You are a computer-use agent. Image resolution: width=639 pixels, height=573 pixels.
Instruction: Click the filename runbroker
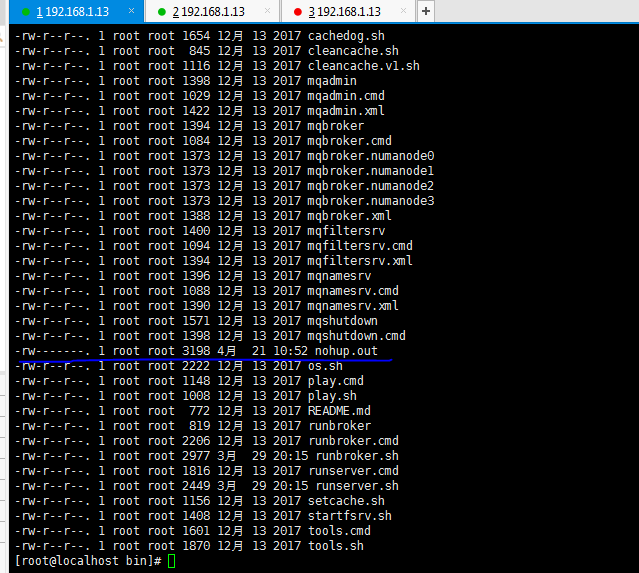tap(339, 426)
